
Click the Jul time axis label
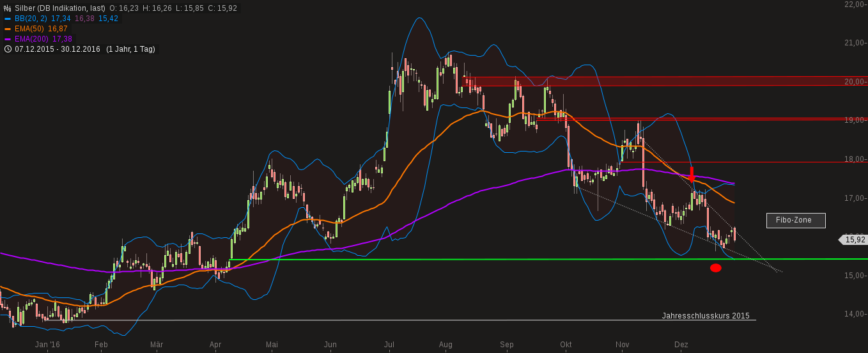pos(389,345)
